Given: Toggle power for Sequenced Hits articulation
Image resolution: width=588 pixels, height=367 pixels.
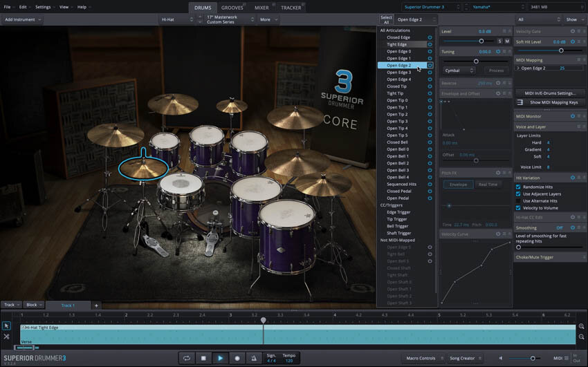Looking at the screenshot, I should coord(430,185).
